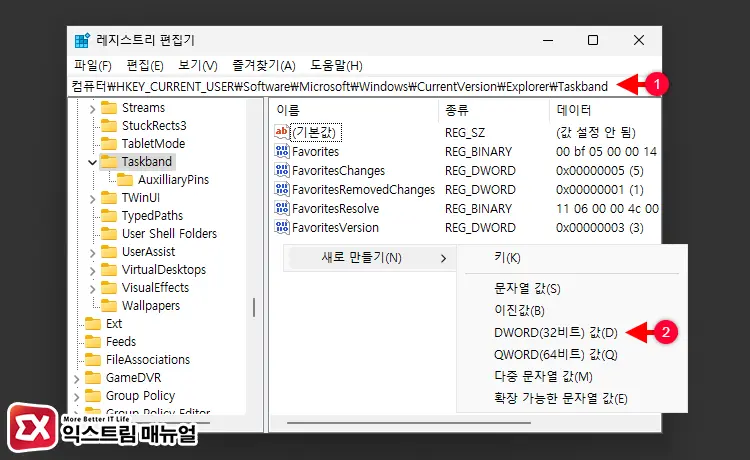
Task: Click the Registry Editor title bar icon
Action: pos(82,41)
